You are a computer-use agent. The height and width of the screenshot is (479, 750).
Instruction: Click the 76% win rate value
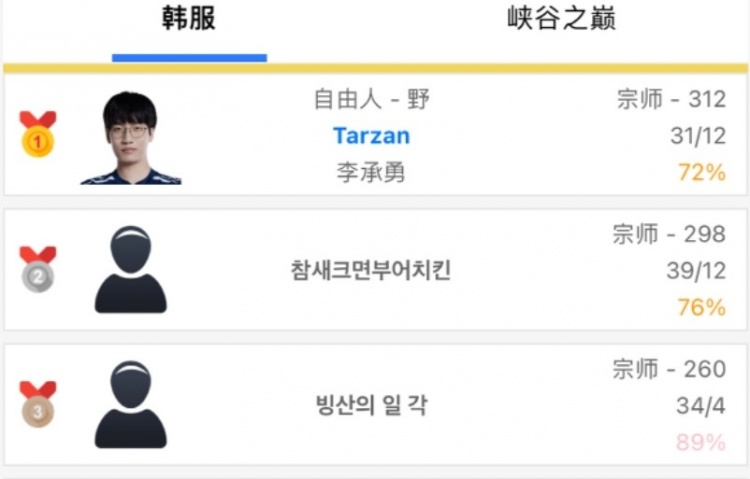702,307
